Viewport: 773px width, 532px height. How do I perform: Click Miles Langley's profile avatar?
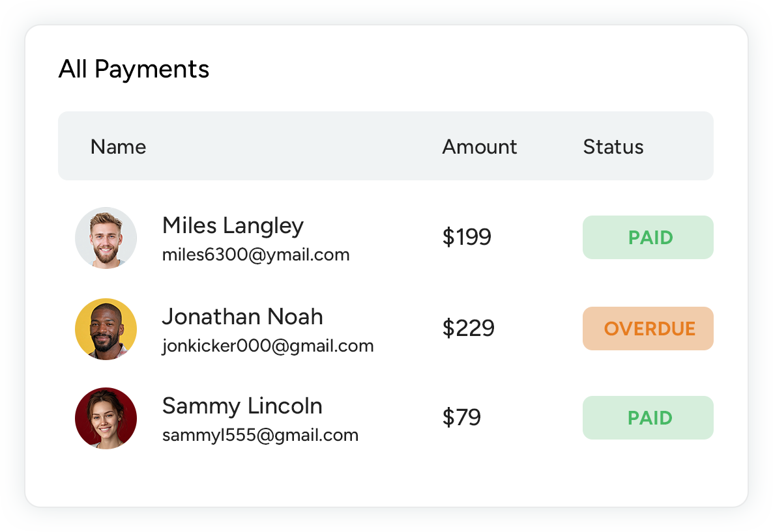point(106,238)
